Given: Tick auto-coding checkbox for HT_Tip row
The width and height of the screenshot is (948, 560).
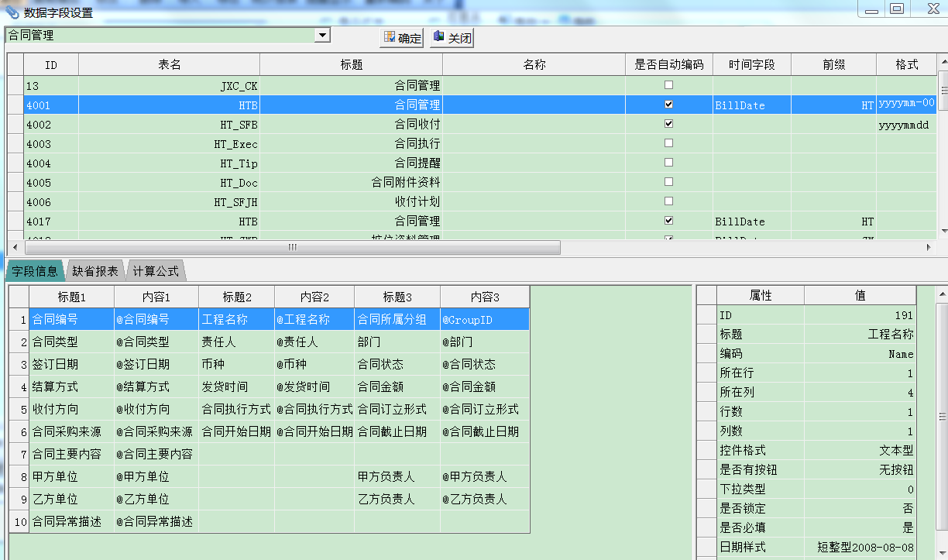Looking at the screenshot, I should (x=668, y=163).
